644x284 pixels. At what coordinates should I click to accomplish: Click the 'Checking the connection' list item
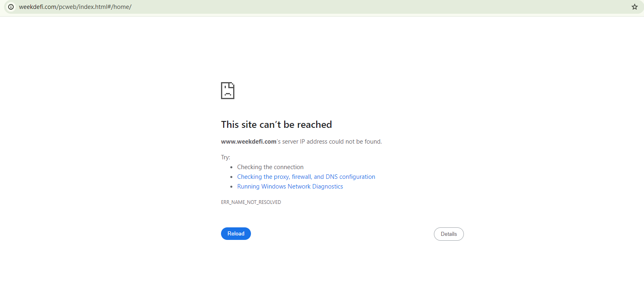coord(270,167)
